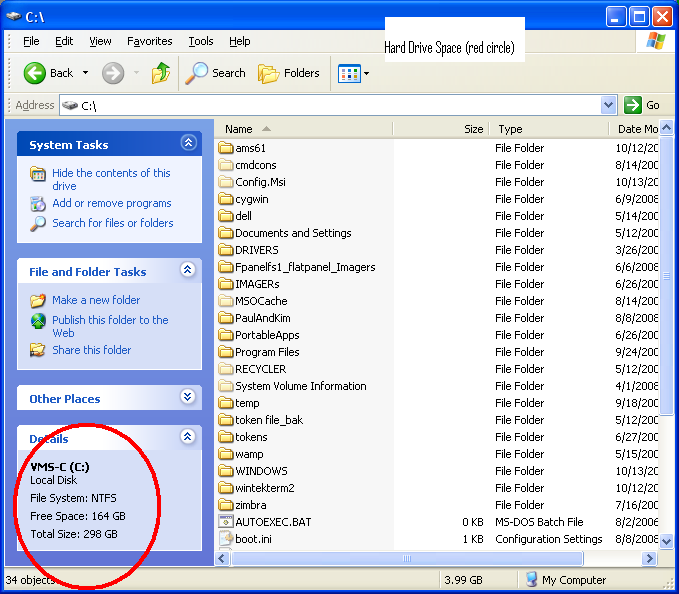Open the Tools menu
Image resolution: width=679 pixels, height=594 pixels.
pyautogui.click(x=201, y=41)
